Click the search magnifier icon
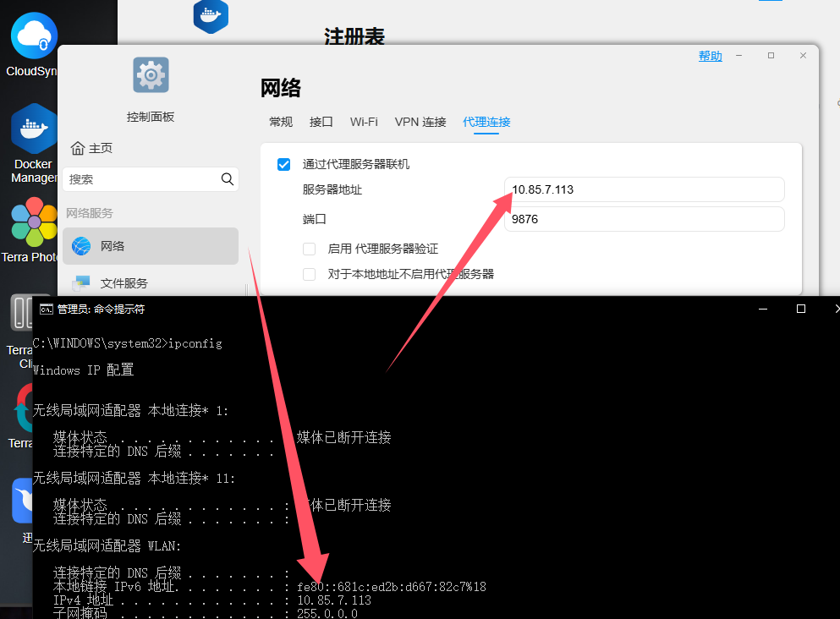 228,179
